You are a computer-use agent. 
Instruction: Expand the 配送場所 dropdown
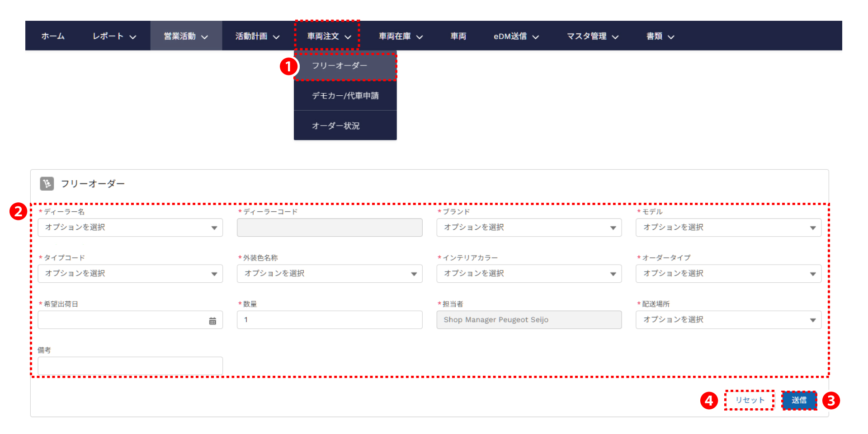coord(728,320)
